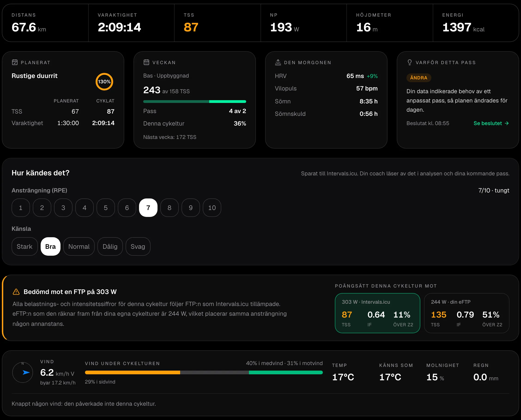
Task: Click the calendar icon beside VECKAN
Action: (146, 62)
